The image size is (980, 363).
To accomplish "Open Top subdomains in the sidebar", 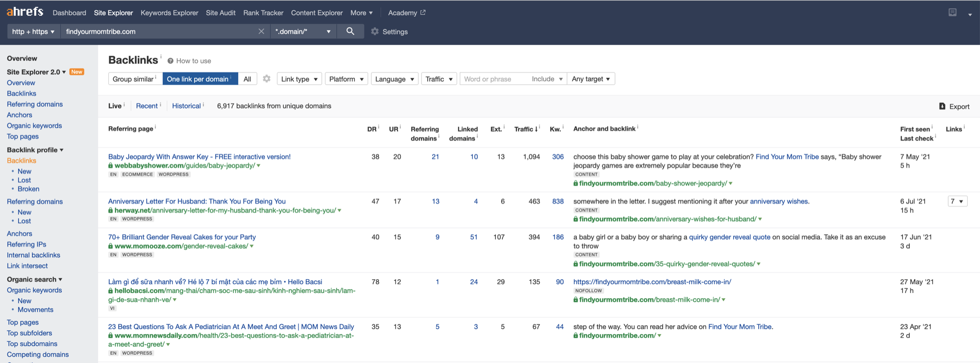I will (32, 344).
